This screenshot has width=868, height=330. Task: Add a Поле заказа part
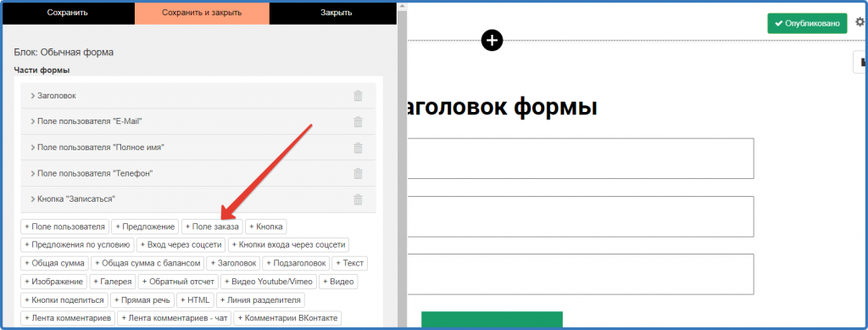pyautogui.click(x=212, y=227)
